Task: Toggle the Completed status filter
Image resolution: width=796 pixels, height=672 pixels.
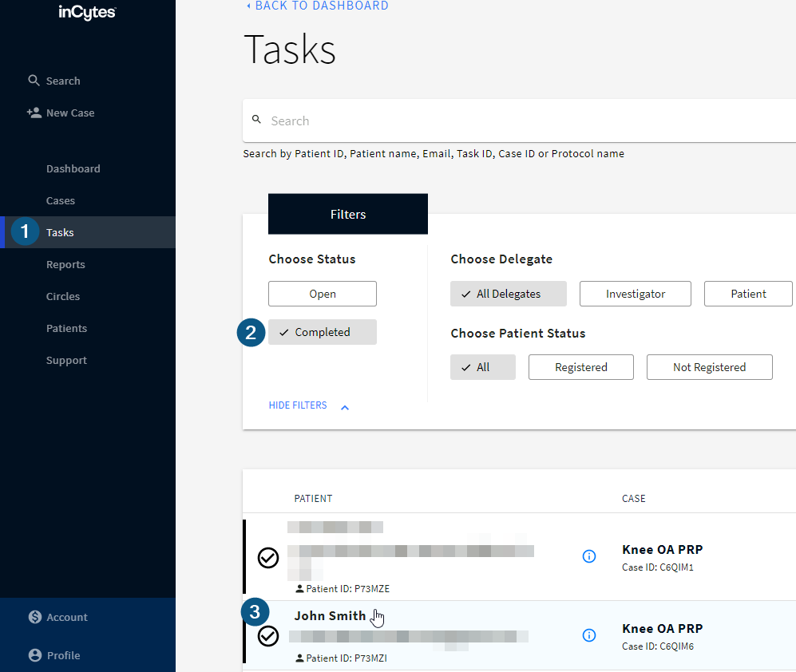Action: pos(323,332)
